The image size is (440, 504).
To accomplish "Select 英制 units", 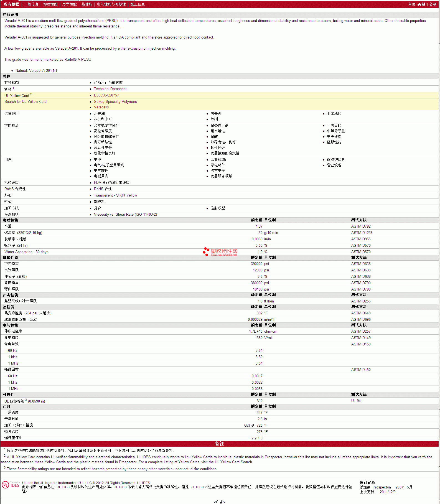I will point(421,4).
